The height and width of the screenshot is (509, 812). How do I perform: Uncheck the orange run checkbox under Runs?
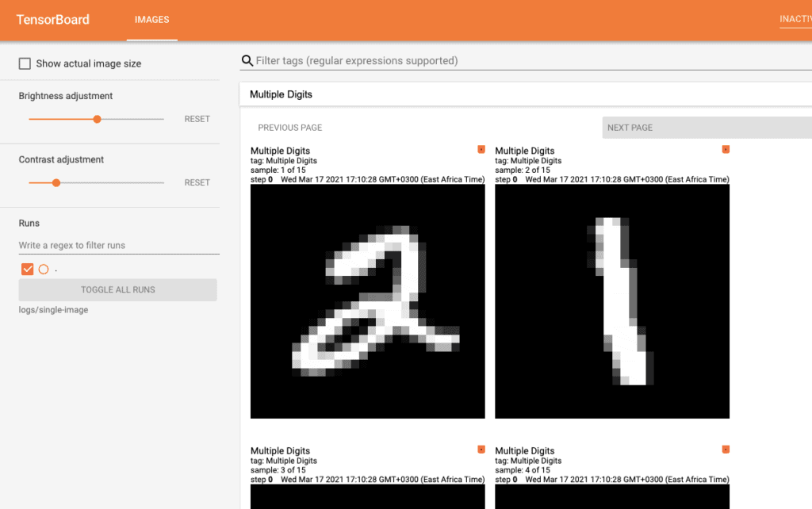[x=28, y=270]
